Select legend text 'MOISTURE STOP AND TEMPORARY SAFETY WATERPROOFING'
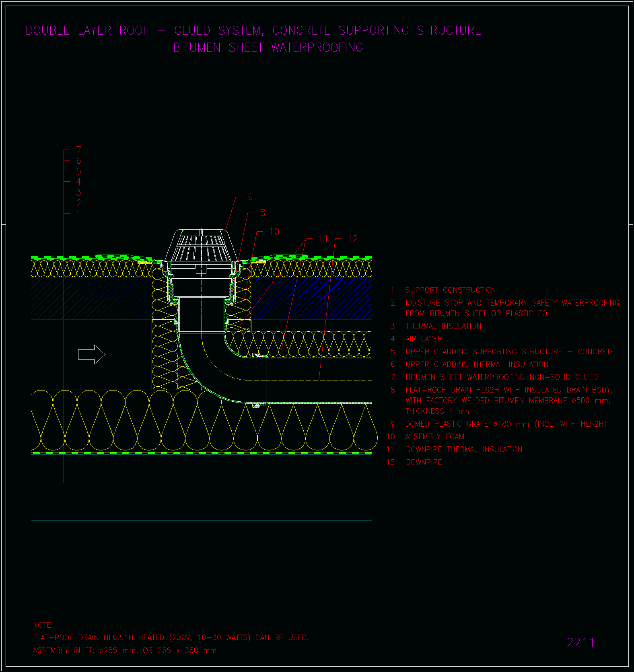The height and width of the screenshot is (672, 634). coord(513,303)
